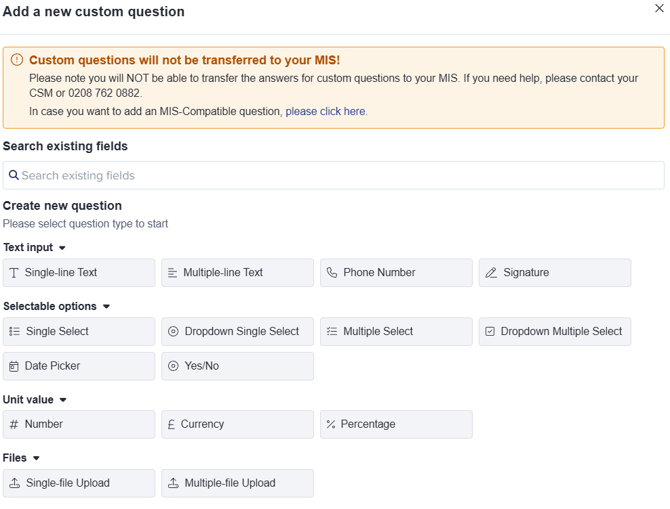This screenshot has width=670, height=509.
Task: Collapse the Files section arrow
Action: coord(36,459)
